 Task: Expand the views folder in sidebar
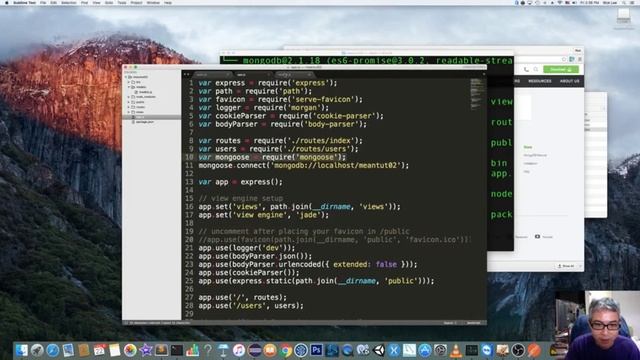pyautogui.click(x=129, y=112)
